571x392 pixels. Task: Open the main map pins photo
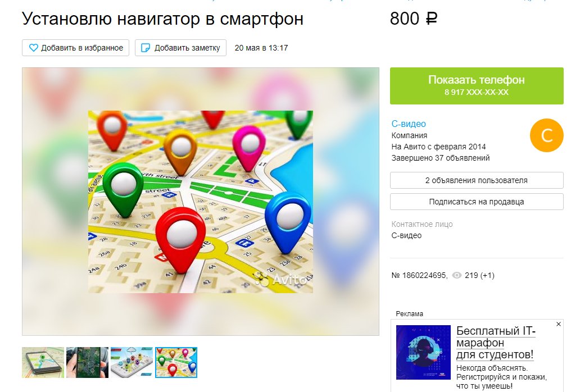point(201,202)
